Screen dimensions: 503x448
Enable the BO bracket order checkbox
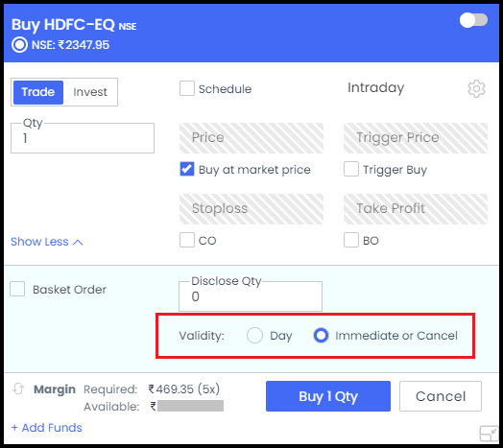pyautogui.click(x=351, y=240)
